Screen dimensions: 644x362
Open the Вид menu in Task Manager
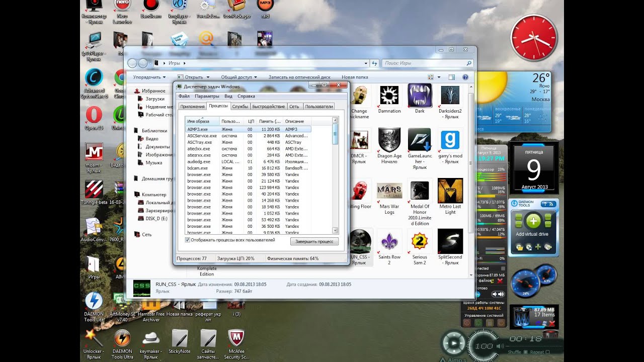[x=228, y=96]
